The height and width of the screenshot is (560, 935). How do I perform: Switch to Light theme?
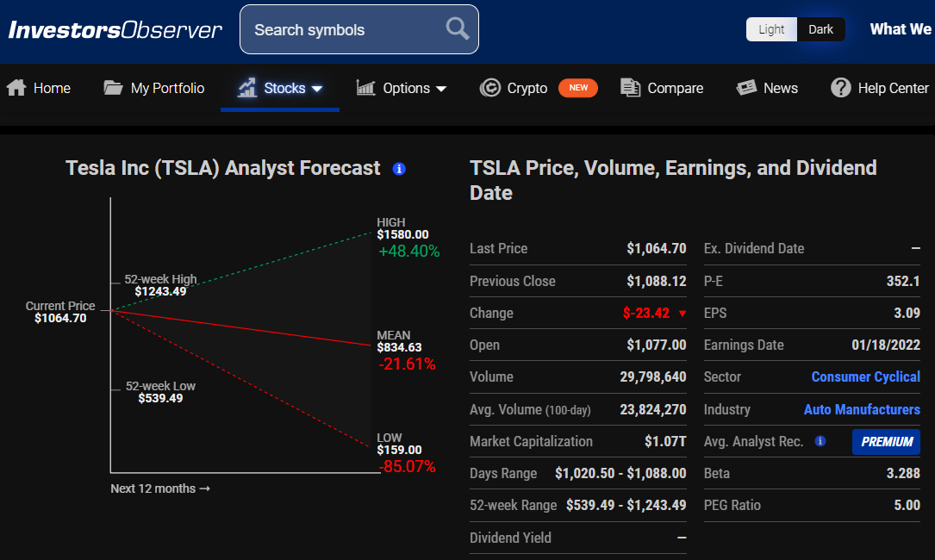coord(771,29)
